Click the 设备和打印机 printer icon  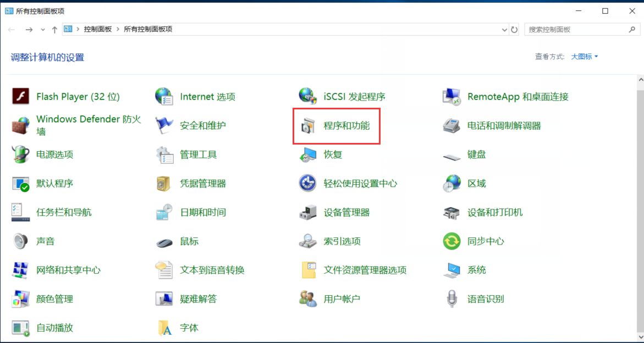pos(452,212)
